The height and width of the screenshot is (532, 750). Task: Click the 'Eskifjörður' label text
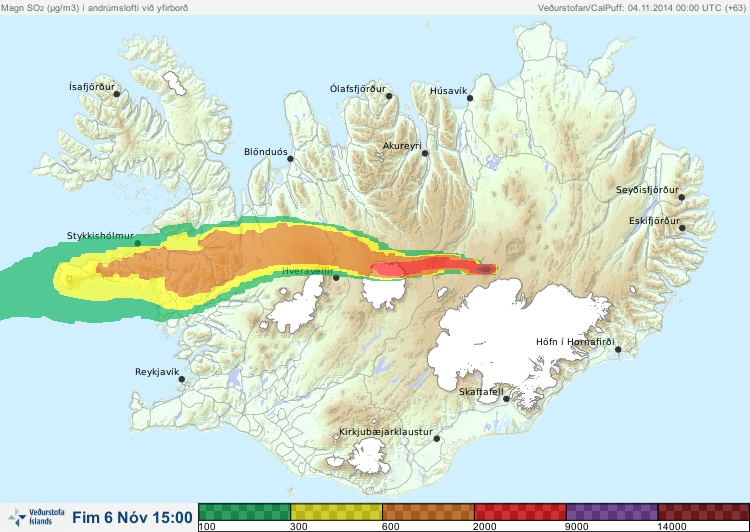pyautogui.click(x=654, y=221)
